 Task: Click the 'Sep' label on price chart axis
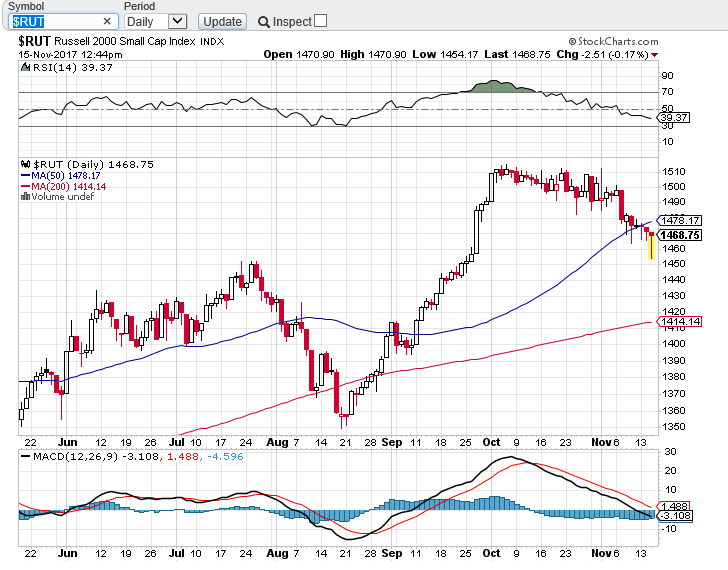391,442
